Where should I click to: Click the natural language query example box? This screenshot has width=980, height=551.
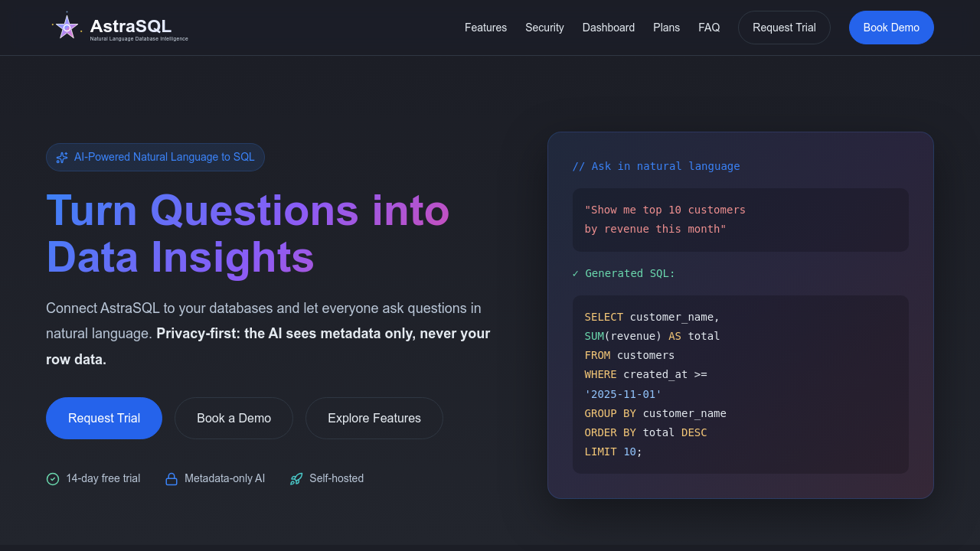coord(740,220)
